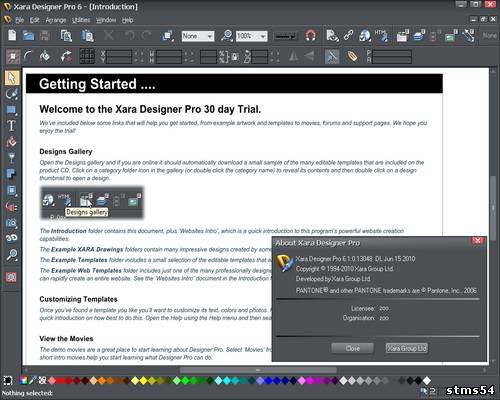Open the File menu
Viewport: 500px width, 400px height.
(x=20, y=20)
